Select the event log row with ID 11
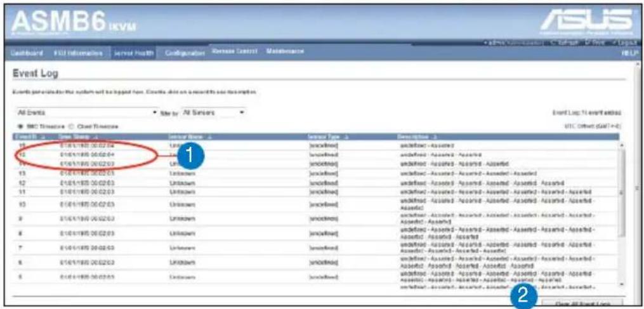This screenshot has height=309, width=644. [x=315, y=192]
